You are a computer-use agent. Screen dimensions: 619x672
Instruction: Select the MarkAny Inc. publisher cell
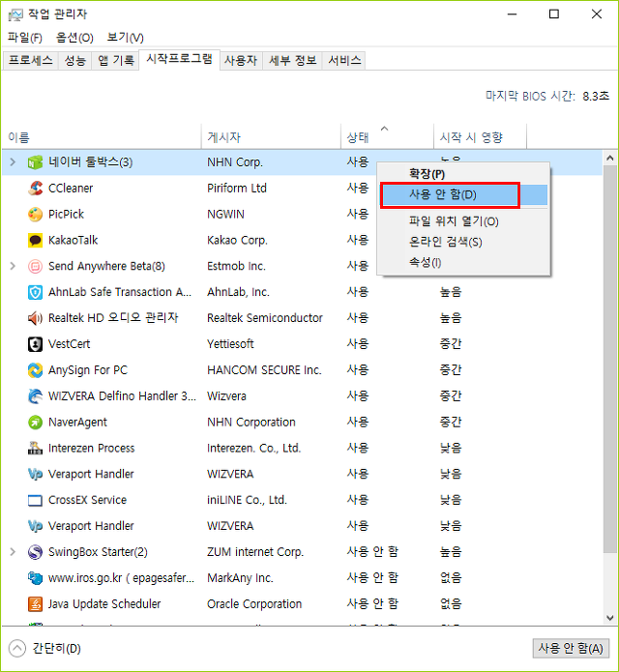click(x=240, y=578)
